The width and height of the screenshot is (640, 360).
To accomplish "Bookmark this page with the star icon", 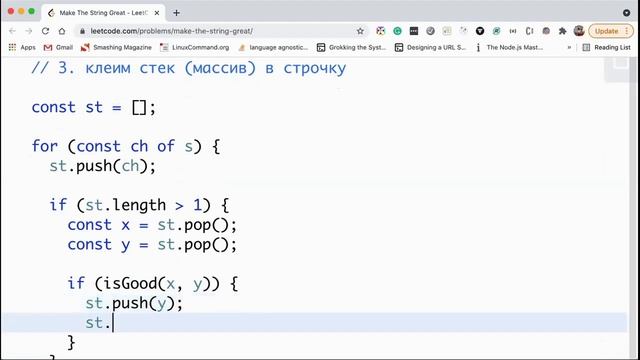I will [x=360, y=31].
